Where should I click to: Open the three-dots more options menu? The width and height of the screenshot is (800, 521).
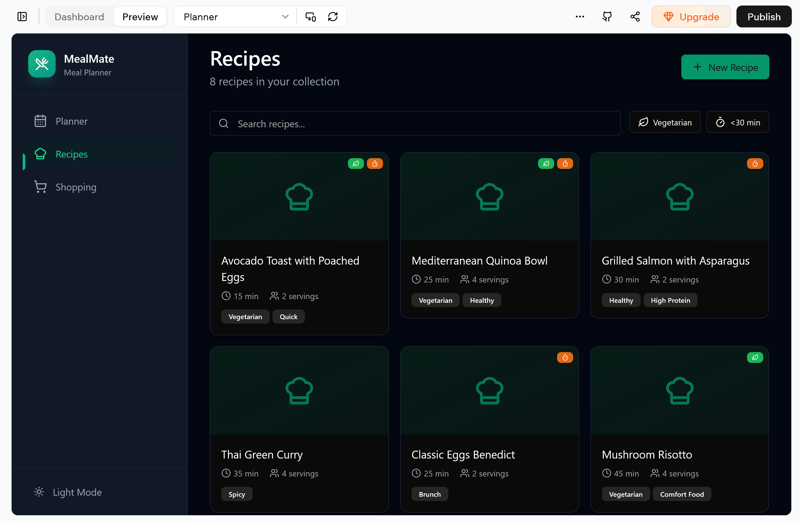[580, 17]
